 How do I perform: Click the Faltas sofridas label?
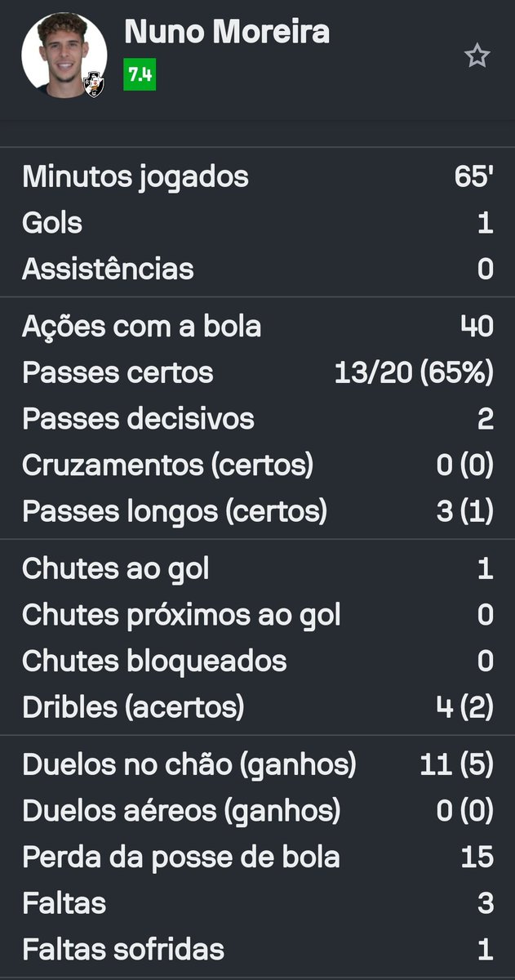coord(122,950)
